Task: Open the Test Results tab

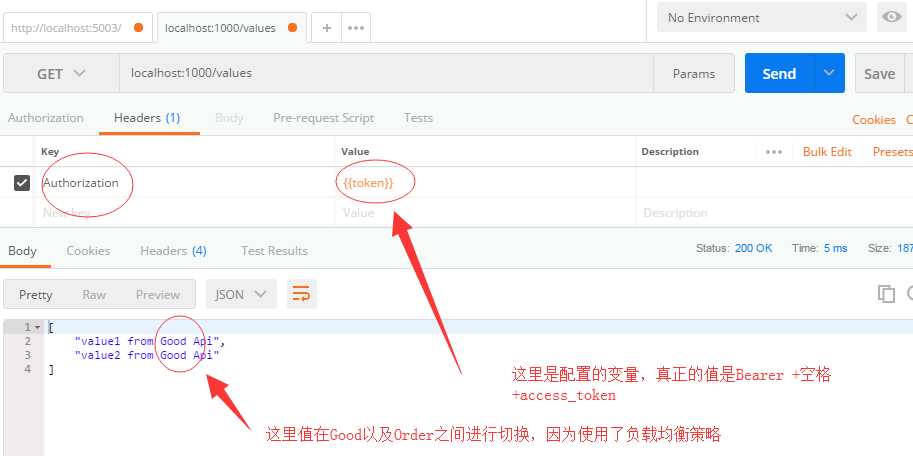Action: [274, 250]
